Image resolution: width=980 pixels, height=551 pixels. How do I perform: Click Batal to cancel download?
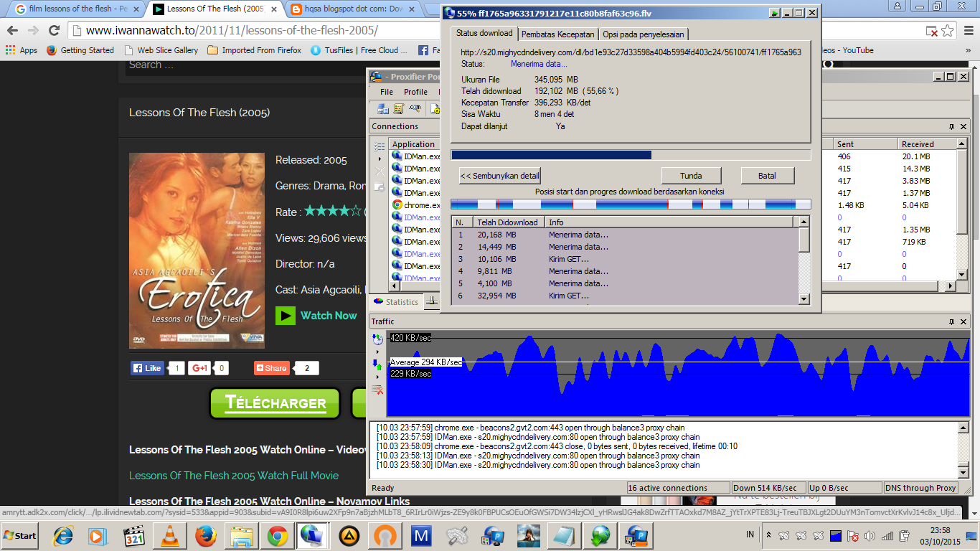[x=768, y=176]
